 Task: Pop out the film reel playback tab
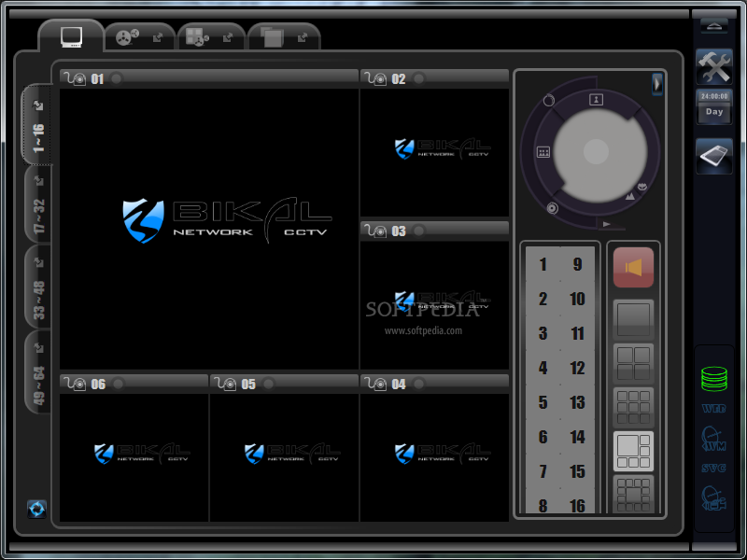coord(158,37)
